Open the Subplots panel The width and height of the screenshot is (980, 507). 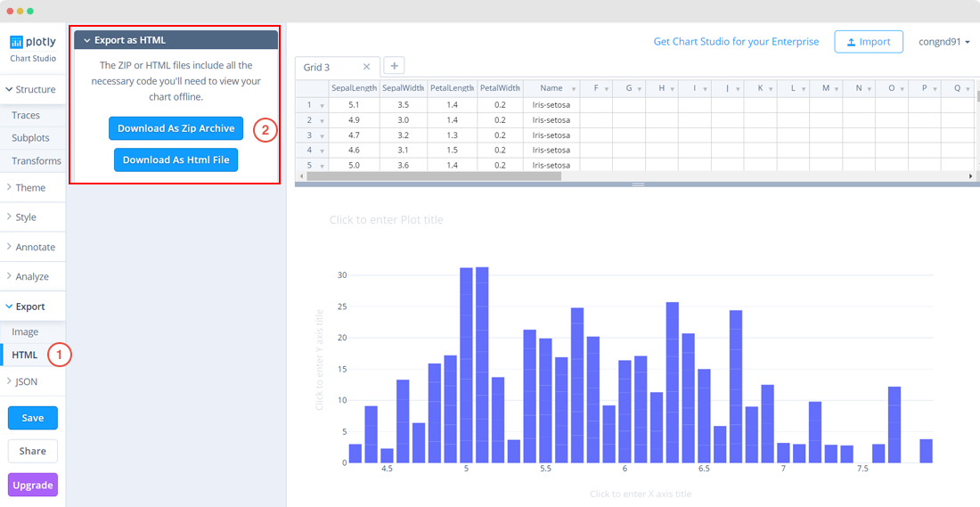pyautogui.click(x=32, y=137)
